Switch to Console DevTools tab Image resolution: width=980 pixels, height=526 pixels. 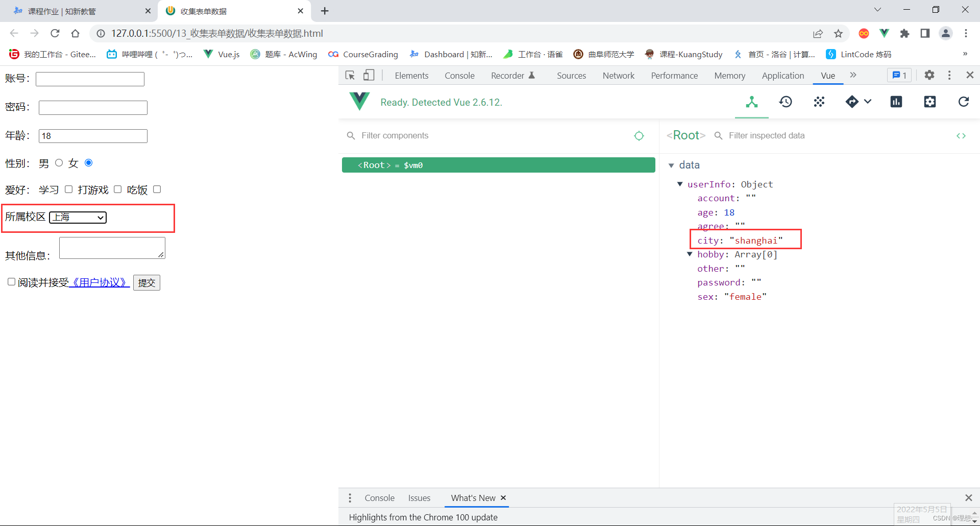(x=459, y=76)
